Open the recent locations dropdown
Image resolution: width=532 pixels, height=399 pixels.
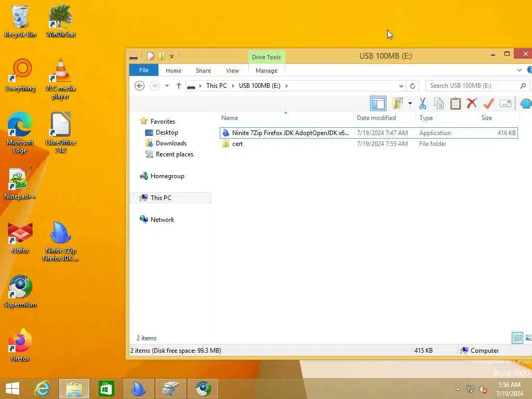(167, 86)
